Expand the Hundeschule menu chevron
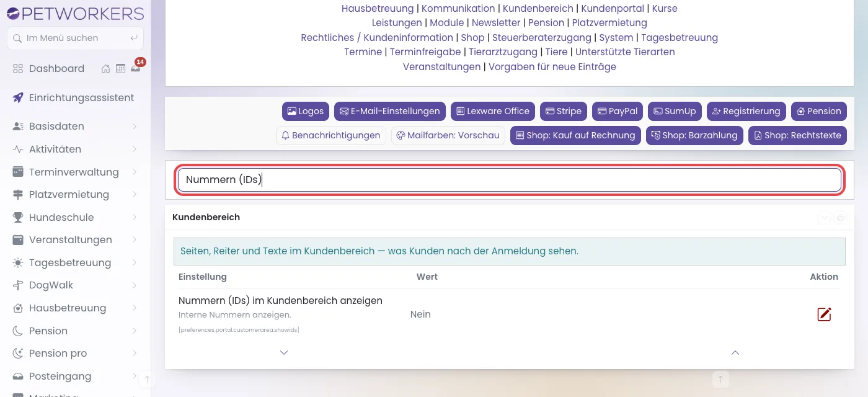Image resolution: width=868 pixels, height=397 pixels. click(135, 217)
